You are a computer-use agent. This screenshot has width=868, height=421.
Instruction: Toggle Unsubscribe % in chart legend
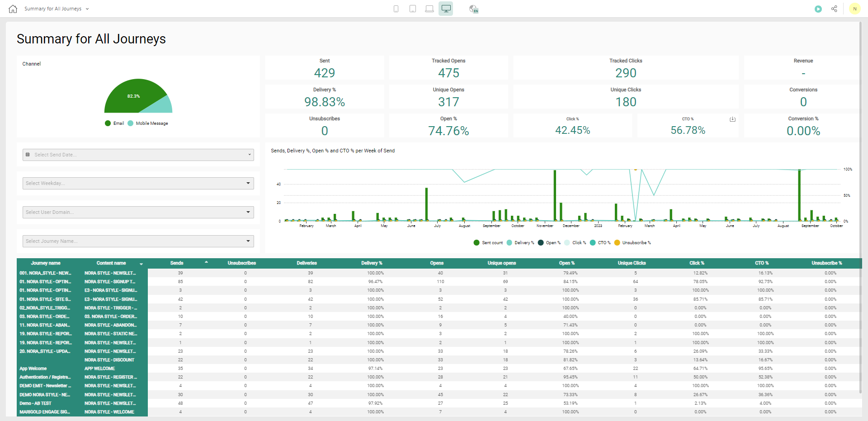coord(632,243)
